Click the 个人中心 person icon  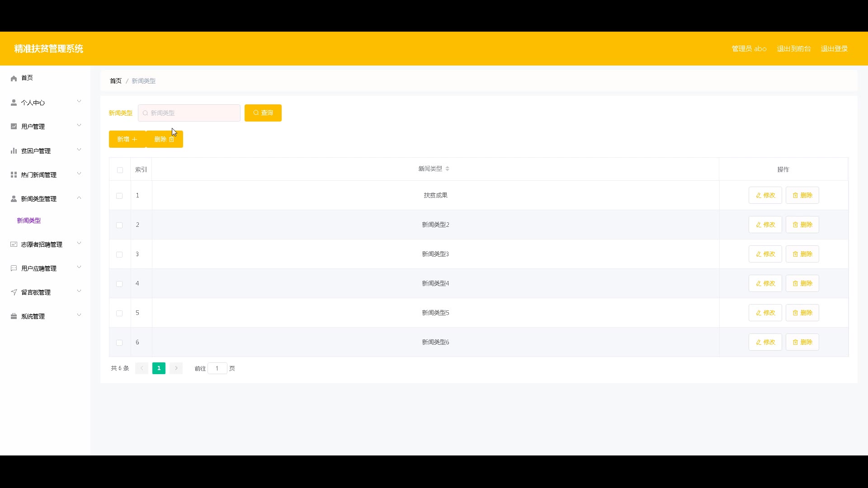(14, 103)
